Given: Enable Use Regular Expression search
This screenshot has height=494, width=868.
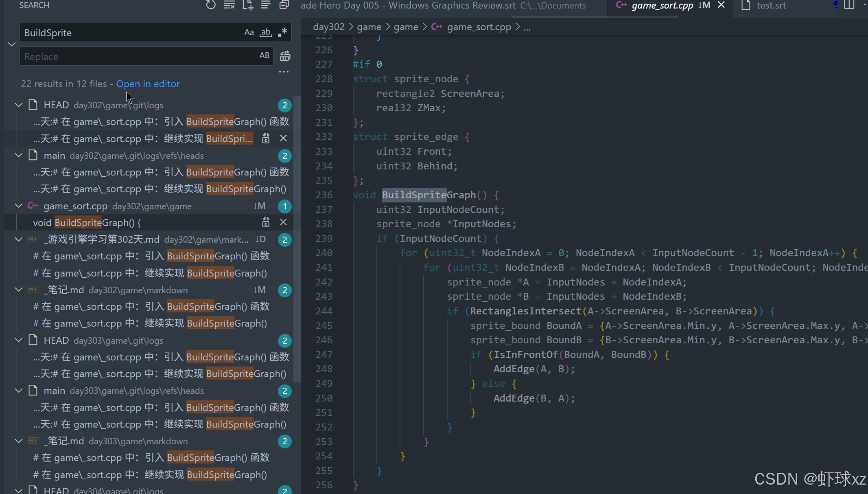Looking at the screenshot, I should 283,33.
